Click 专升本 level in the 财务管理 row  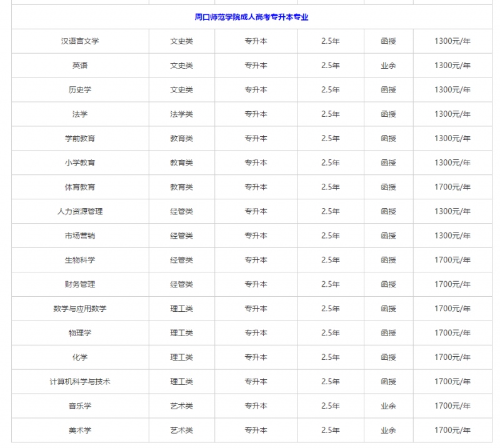(x=256, y=284)
